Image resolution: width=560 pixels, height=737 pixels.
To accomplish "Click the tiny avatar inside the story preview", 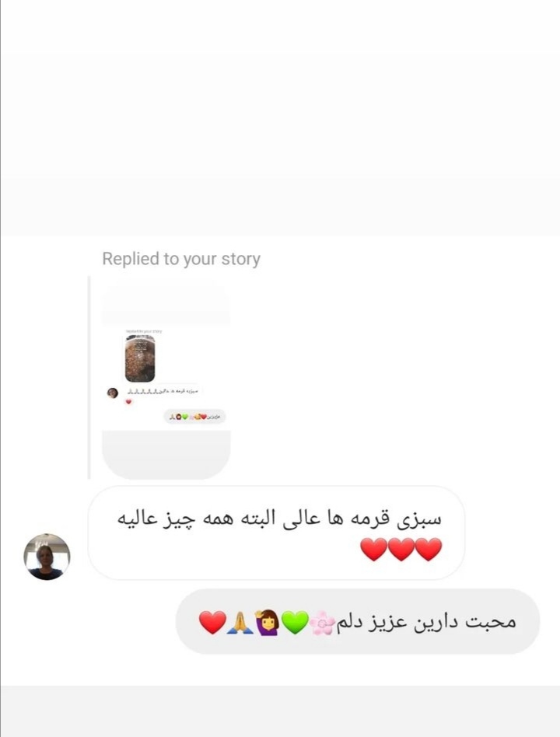I will click(112, 393).
